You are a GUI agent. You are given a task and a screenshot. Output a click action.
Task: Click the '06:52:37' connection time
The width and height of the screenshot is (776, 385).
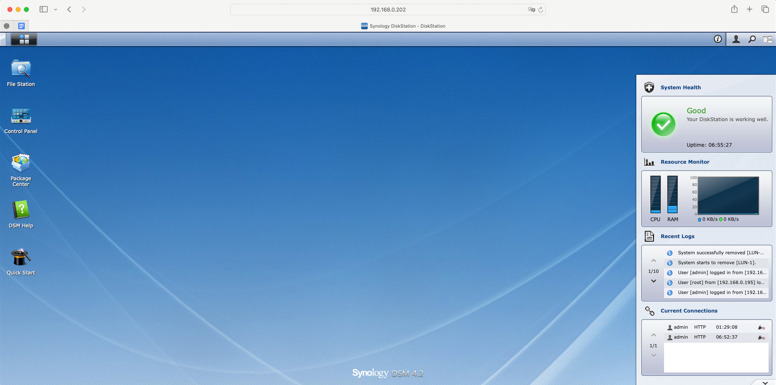tap(726, 337)
